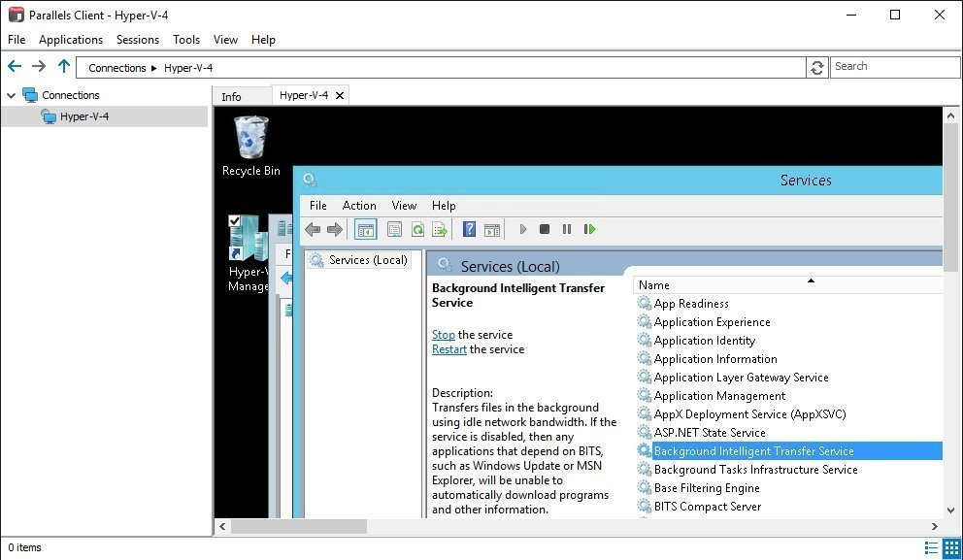Image resolution: width=963 pixels, height=560 pixels.
Task: Collapse the Connections tree node
Action: click(11, 95)
